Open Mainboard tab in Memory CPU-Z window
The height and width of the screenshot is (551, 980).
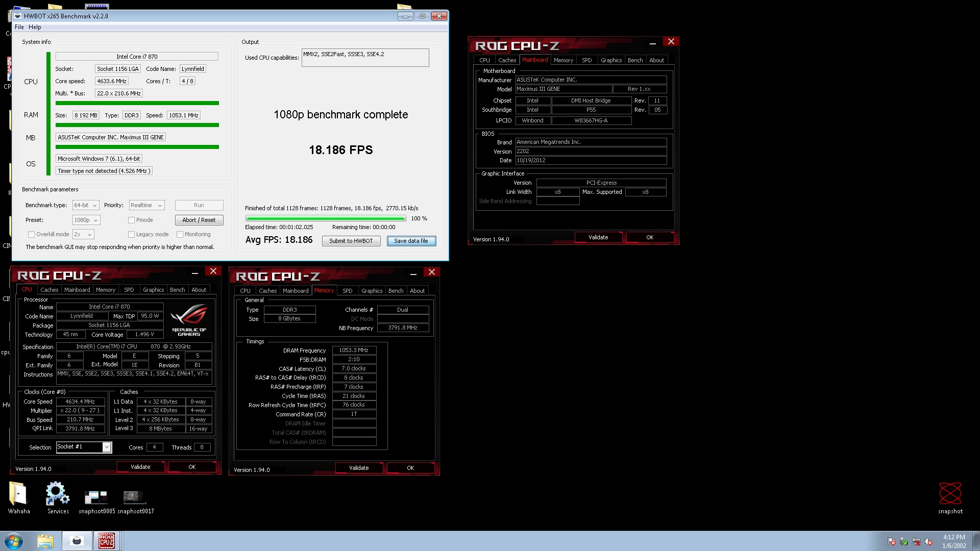coord(296,291)
